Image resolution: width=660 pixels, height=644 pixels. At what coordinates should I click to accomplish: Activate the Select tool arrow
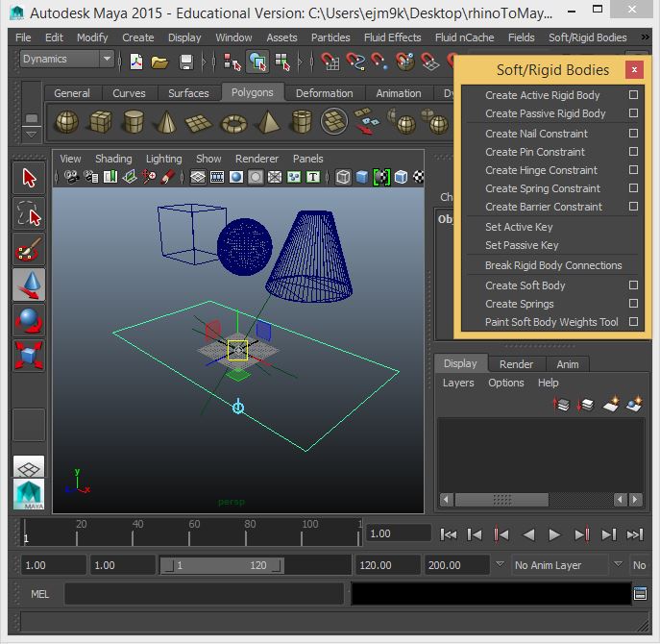point(29,178)
